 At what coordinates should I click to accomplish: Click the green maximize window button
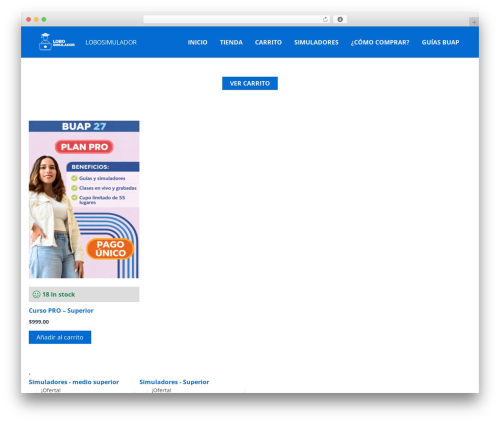point(44,19)
